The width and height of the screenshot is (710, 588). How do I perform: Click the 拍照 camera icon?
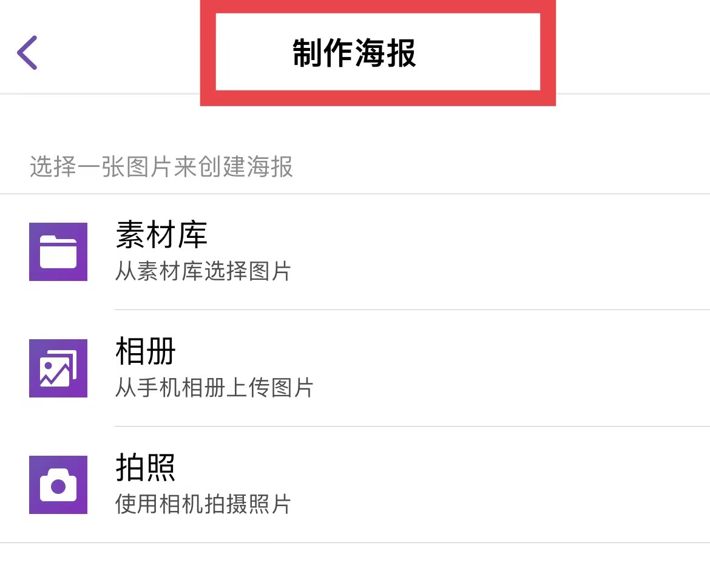tap(58, 485)
